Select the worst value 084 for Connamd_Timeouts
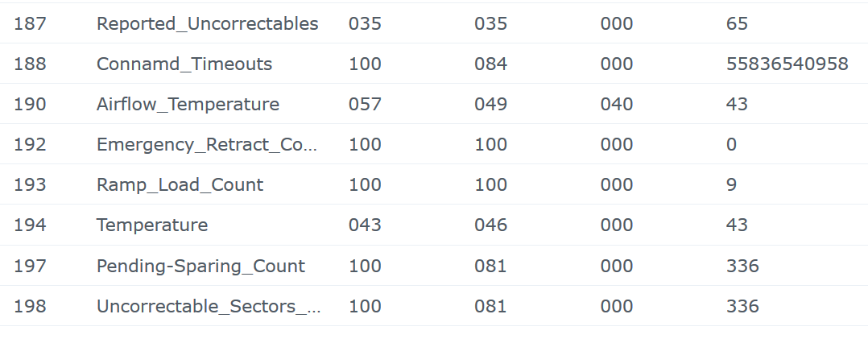868x339 pixels. [x=490, y=64]
